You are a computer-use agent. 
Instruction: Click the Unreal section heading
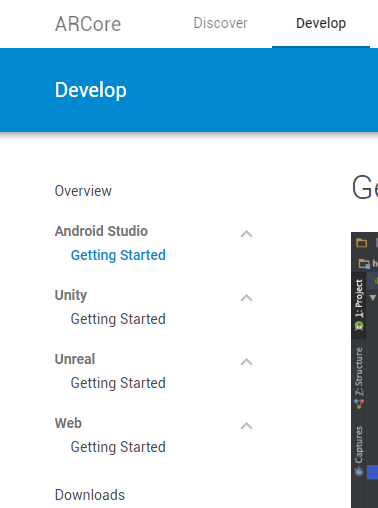click(x=75, y=359)
